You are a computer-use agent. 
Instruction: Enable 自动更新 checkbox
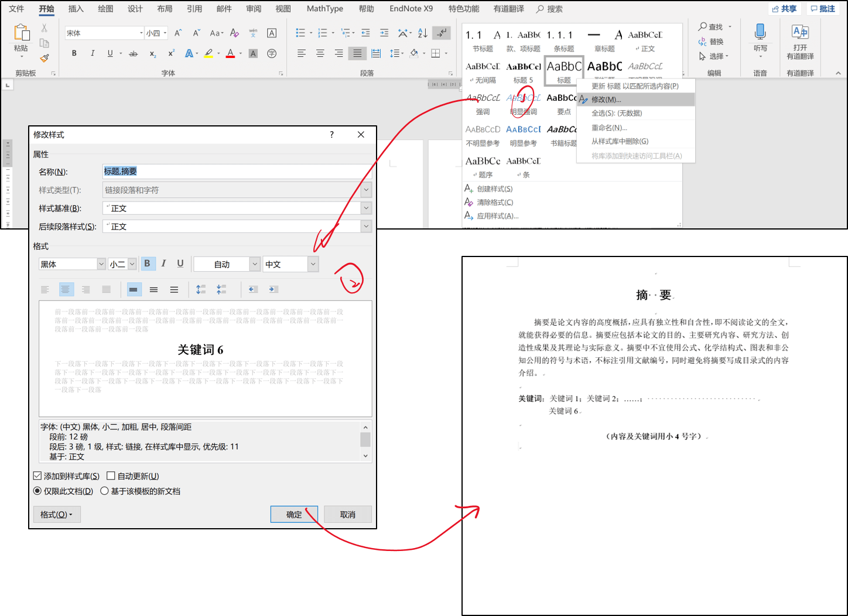[x=111, y=476]
